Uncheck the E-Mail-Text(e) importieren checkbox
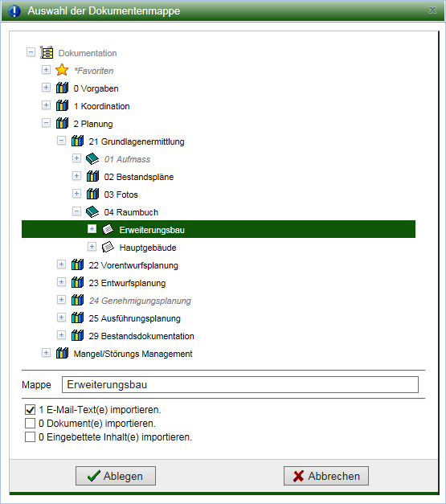Image resolution: width=446 pixels, height=504 pixels. coord(30,410)
